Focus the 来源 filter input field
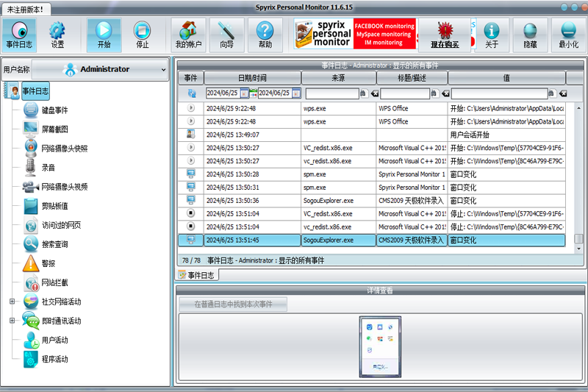Screen dimensions: 588x392 coord(332,93)
